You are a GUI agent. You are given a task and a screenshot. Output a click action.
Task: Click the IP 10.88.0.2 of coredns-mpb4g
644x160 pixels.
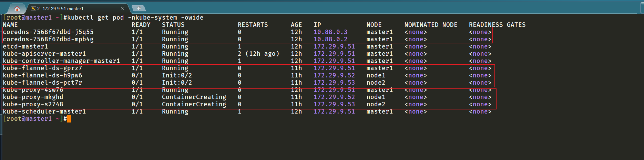tap(330, 39)
